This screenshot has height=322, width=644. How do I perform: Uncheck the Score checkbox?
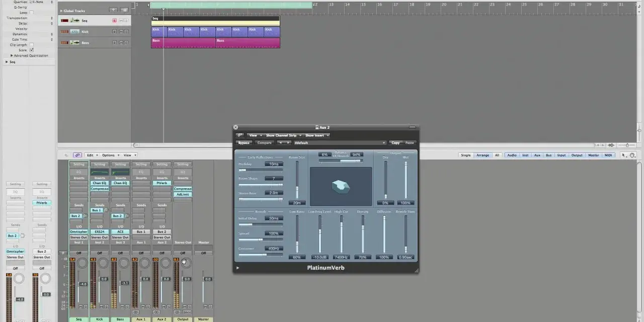(x=31, y=50)
